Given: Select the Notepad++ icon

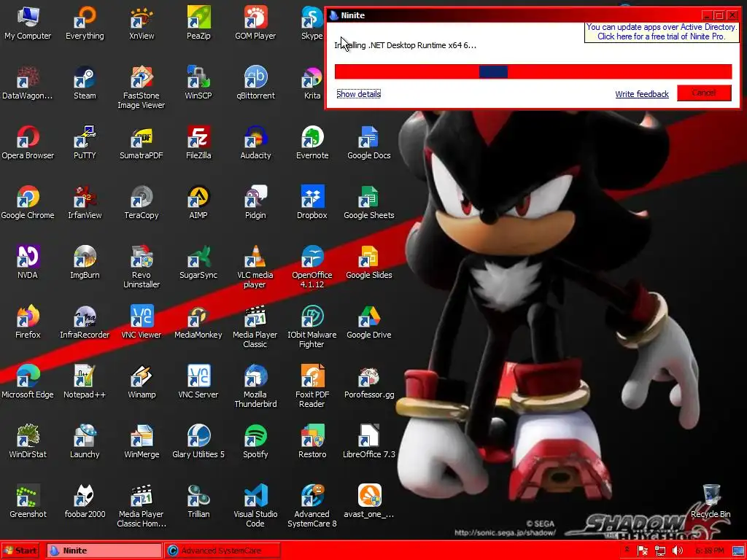Looking at the screenshot, I should pyautogui.click(x=85, y=381).
